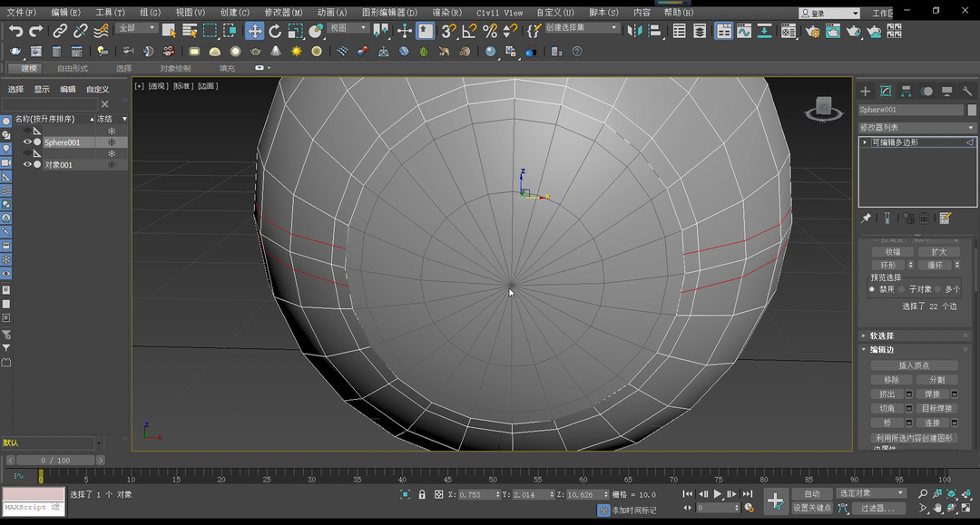
Task: Open the Curve Editor icon
Action: pyautogui.click(x=744, y=31)
